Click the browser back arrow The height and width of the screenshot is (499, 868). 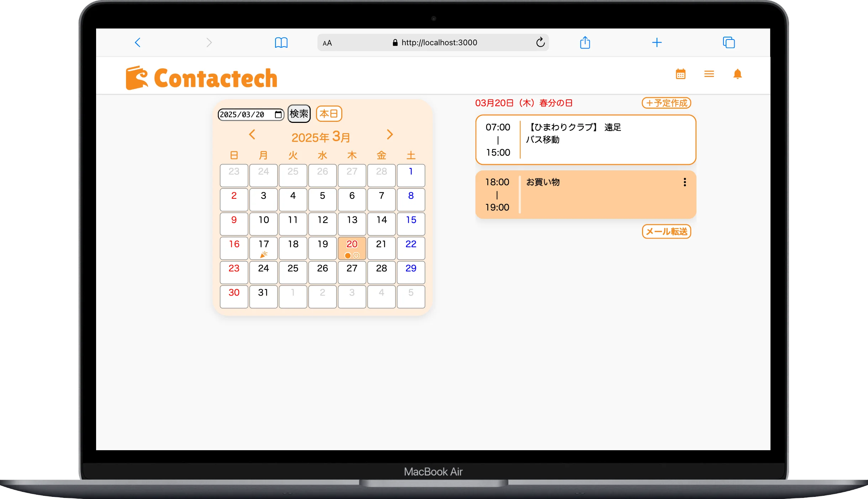tap(138, 43)
